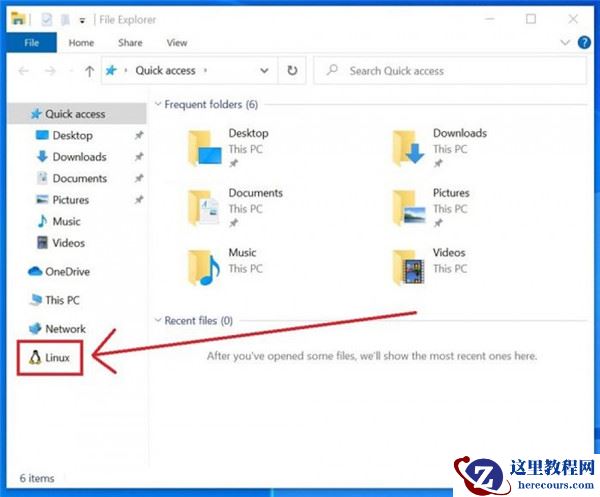
Task: Select the Music folder icon in Frequent folders
Action: pos(205,268)
